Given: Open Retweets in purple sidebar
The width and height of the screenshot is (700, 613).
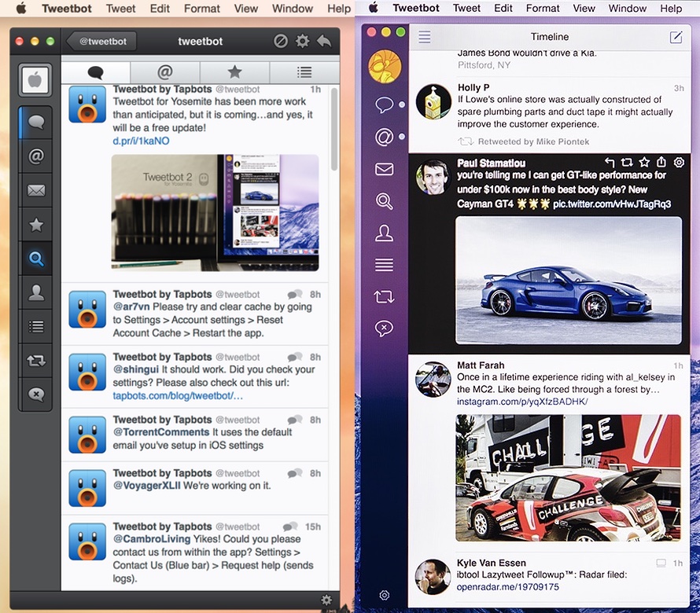Looking at the screenshot, I should tap(384, 296).
